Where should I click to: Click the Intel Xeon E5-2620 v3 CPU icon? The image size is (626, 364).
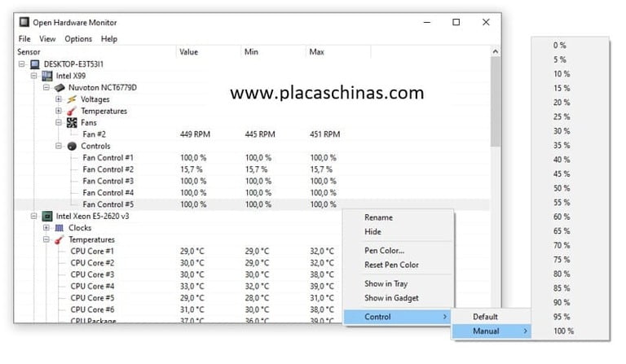click(47, 216)
